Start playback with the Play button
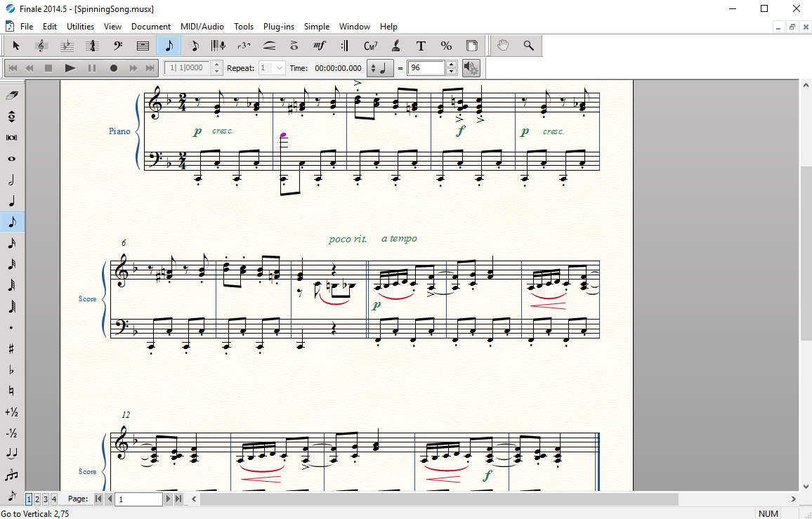Screen dimensions: 812x519 (70, 68)
